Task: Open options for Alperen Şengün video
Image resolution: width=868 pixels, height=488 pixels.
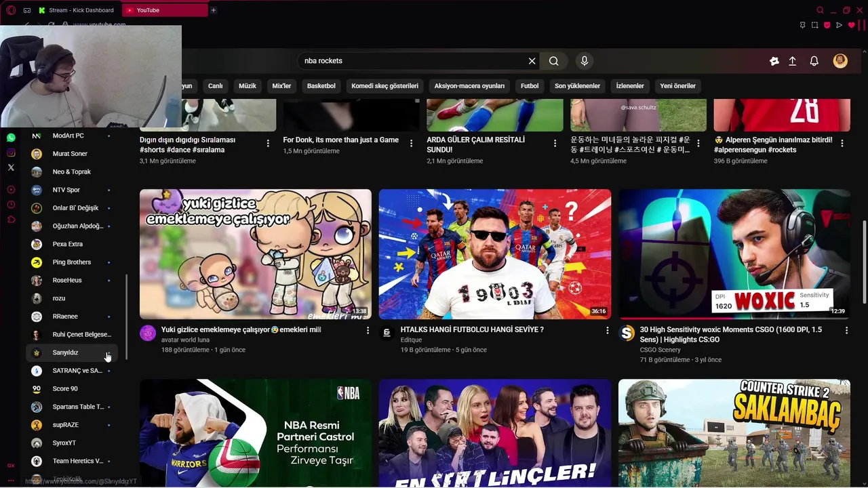Action: [842, 144]
